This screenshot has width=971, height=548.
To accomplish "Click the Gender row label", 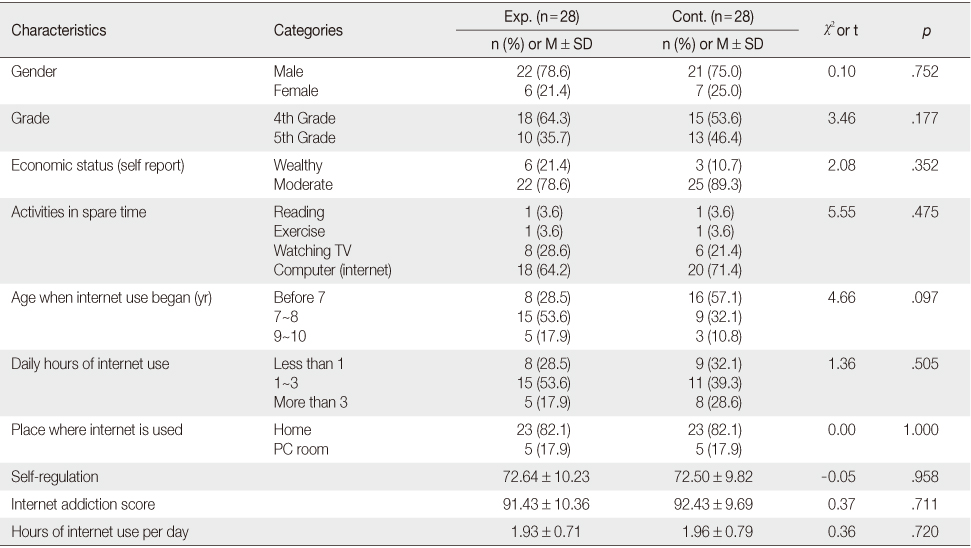I will (34, 71).
